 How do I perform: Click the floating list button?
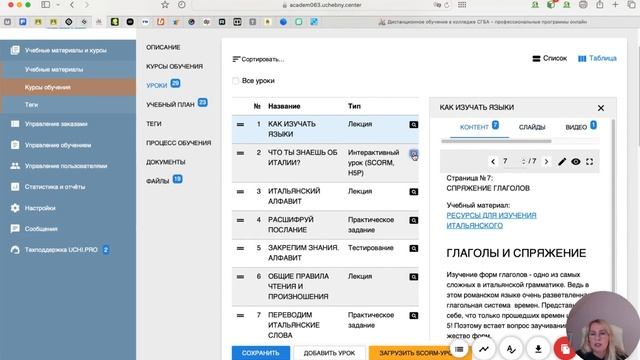coord(459,349)
